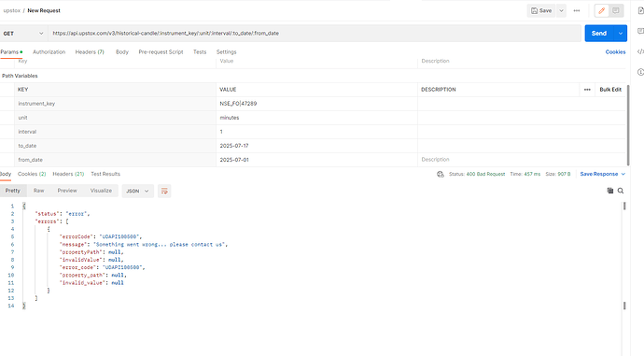Click the unit value minutes
Image resolution: width=644 pixels, height=356 pixels.
230,118
